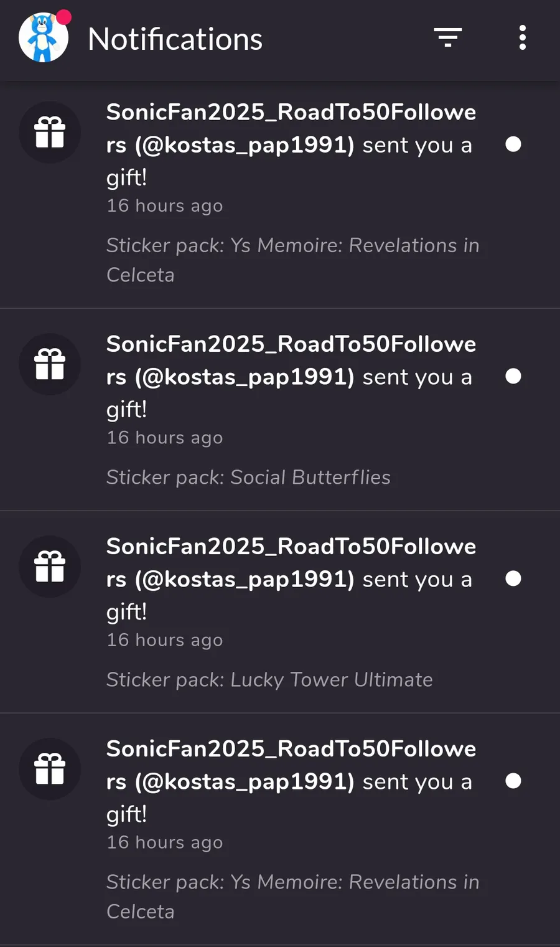Toggle unread dot on the topmost gift notification
This screenshot has height=947, width=560.
click(x=513, y=144)
